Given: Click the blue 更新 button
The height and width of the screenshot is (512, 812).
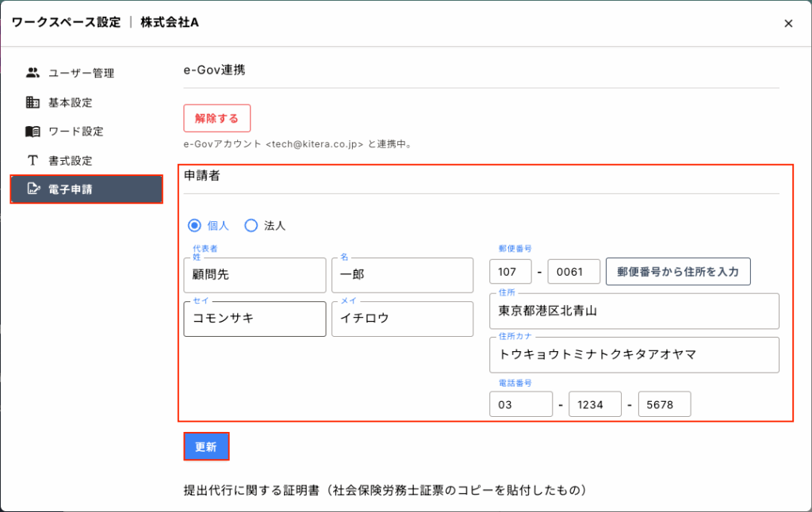Looking at the screenshot, I should 206,446.
